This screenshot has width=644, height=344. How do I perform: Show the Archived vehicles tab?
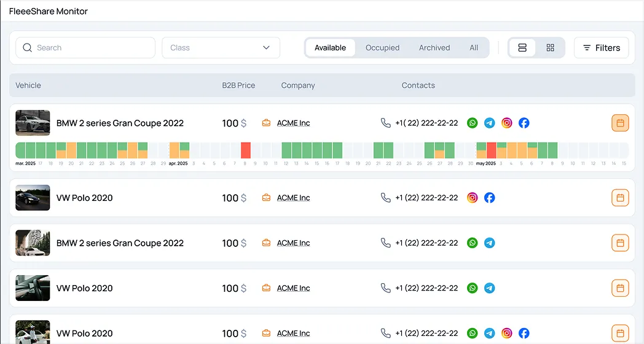434,48
